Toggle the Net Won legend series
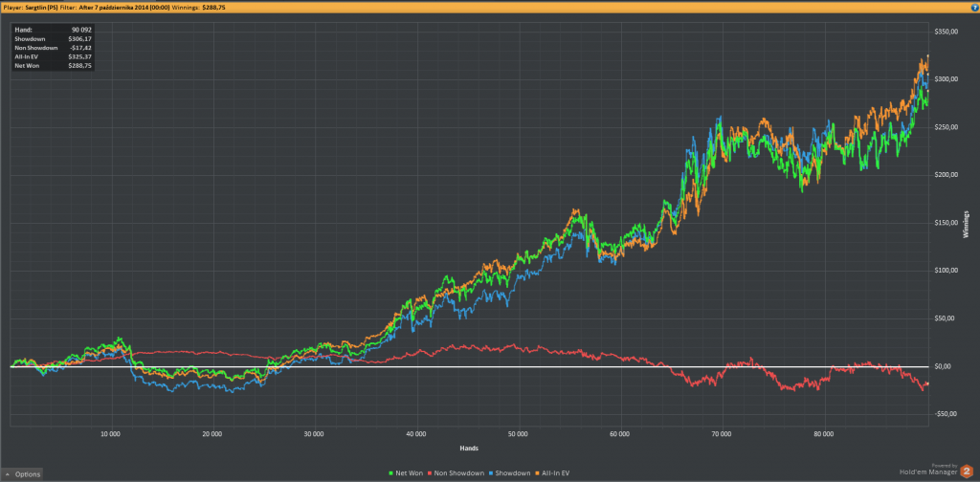 tap(406, 473)
